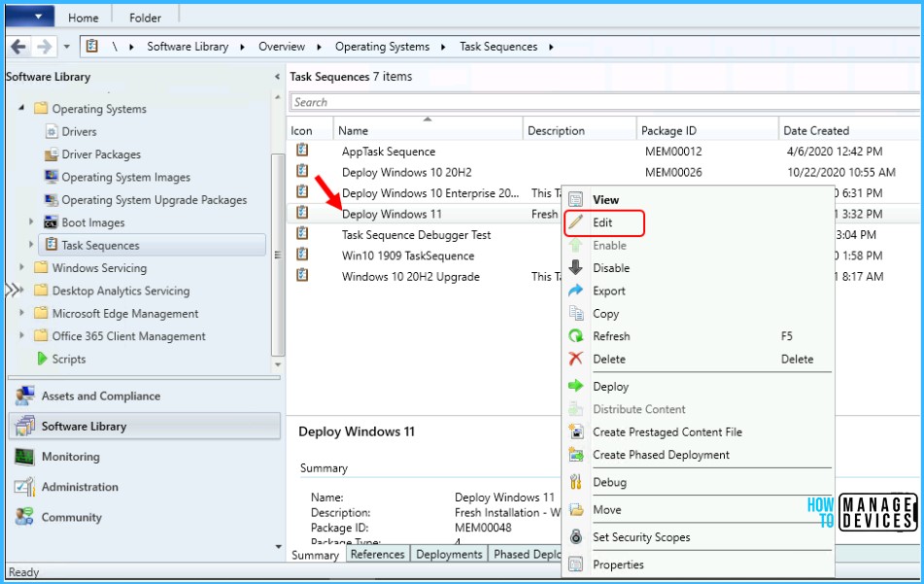924x584 pixels.
Task: Click the Community workspace icon
Action: 24,517
